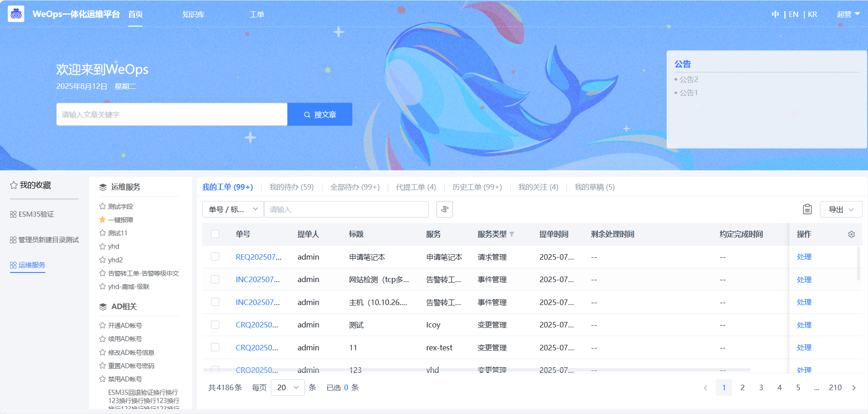Click the article keyword search input field
Viewport: 868px width, 414px height.
172,114
